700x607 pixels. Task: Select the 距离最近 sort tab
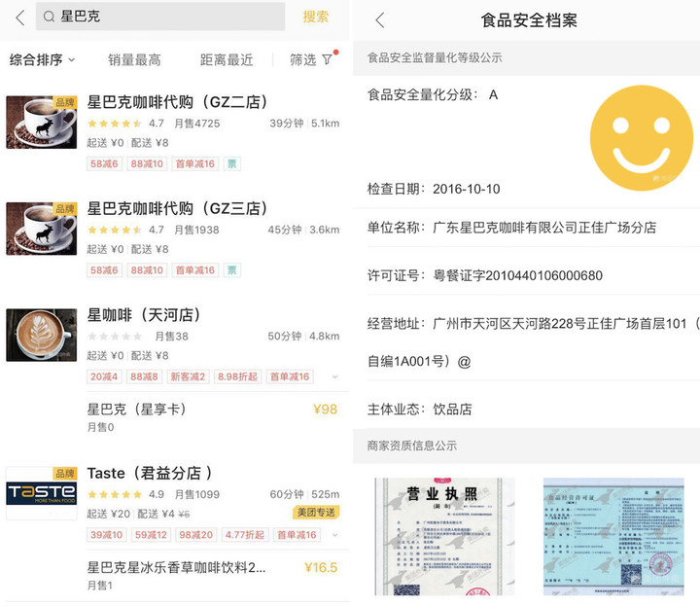click(227, 59)
